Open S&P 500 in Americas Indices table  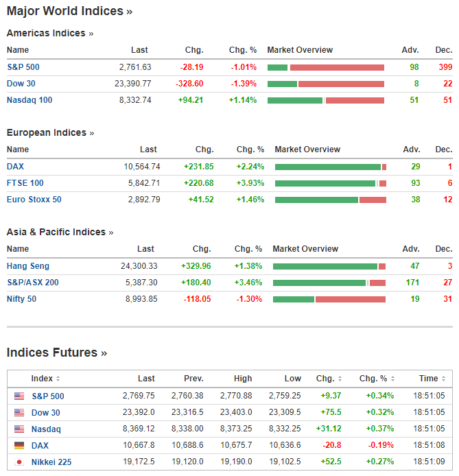(x=23, y=67)
